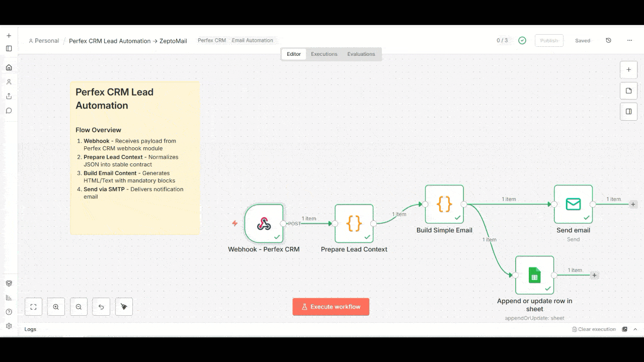Switch to the Editor tab
Image resolution: width=644 pixels, height=362 pixels.
294,54
